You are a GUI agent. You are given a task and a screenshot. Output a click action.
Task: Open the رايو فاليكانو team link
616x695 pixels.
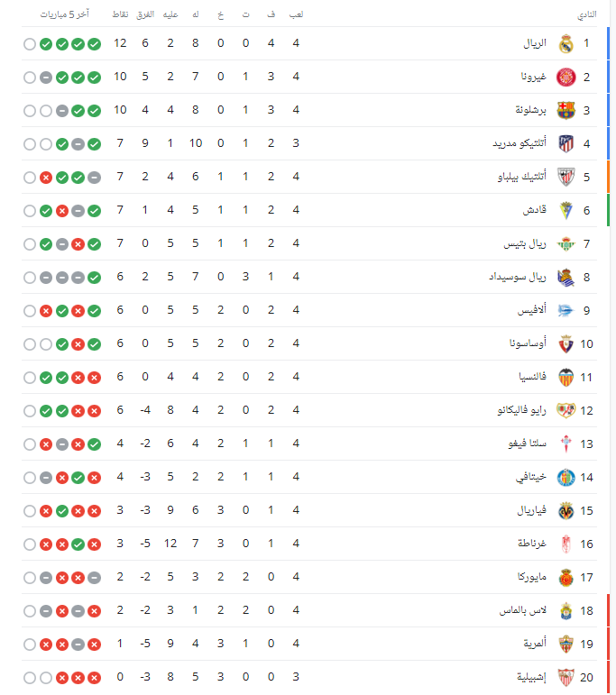coord(521,410)
